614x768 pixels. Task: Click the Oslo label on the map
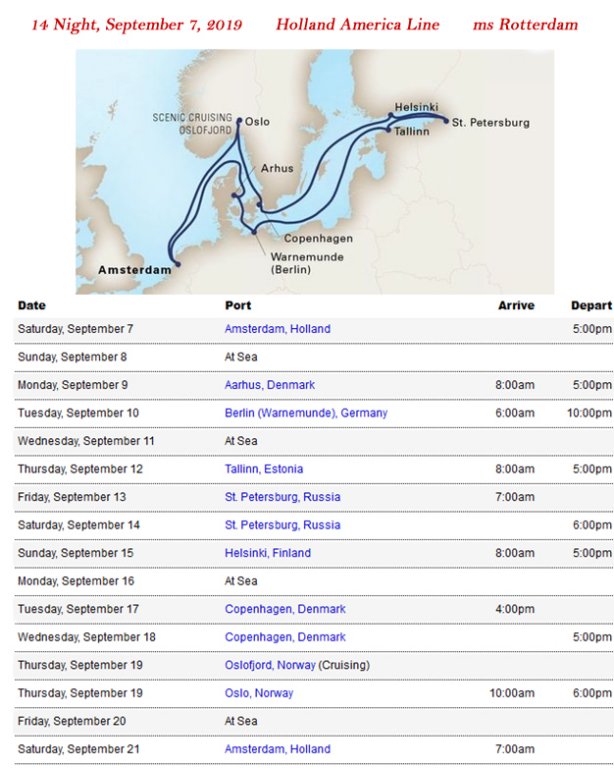pos(257,122)
